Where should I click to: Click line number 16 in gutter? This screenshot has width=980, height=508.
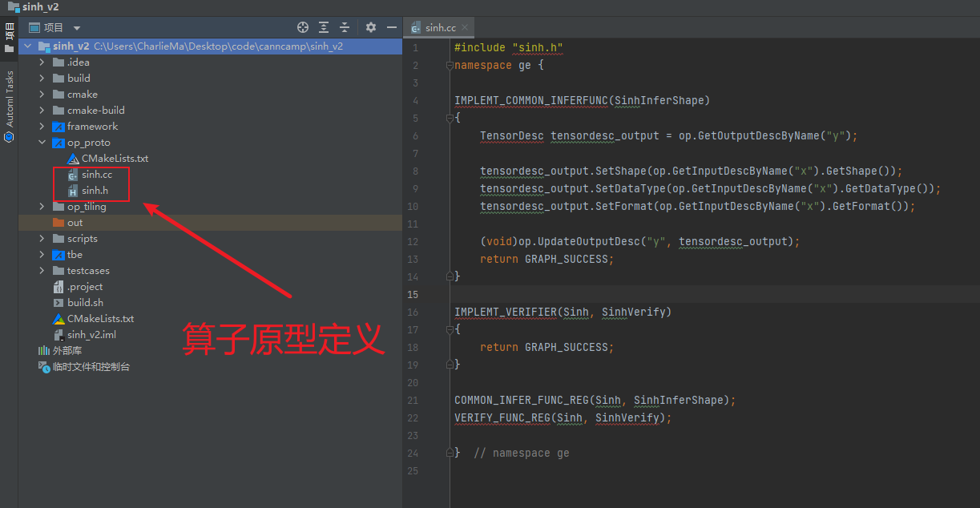[x=413, y=312]
